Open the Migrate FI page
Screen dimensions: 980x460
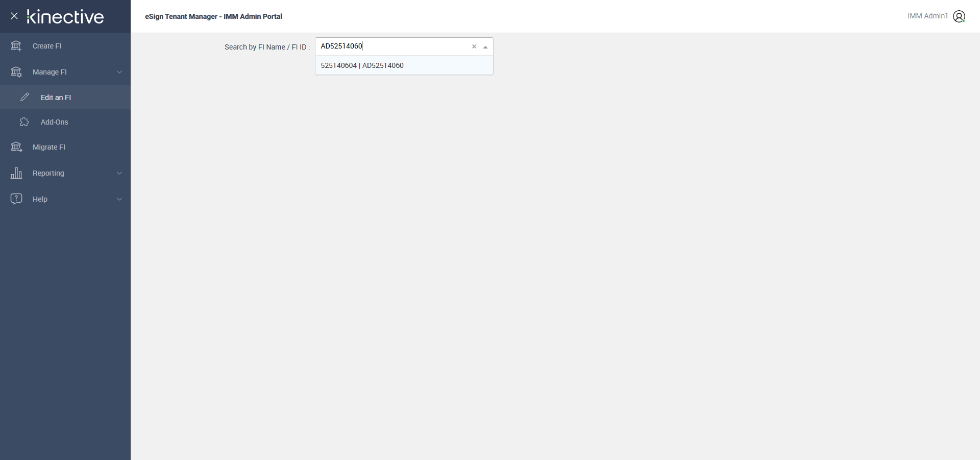point(65,147)
